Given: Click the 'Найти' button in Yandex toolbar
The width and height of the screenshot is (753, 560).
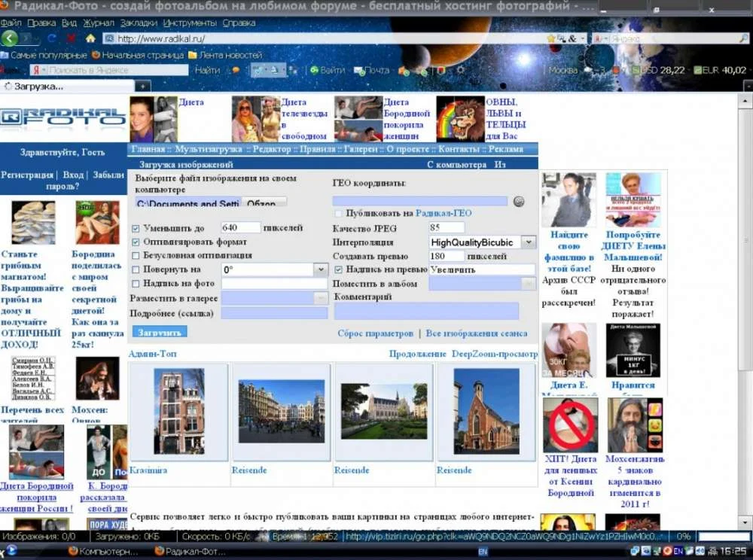Looking at the screenshot, I should [x=208, y=70].
